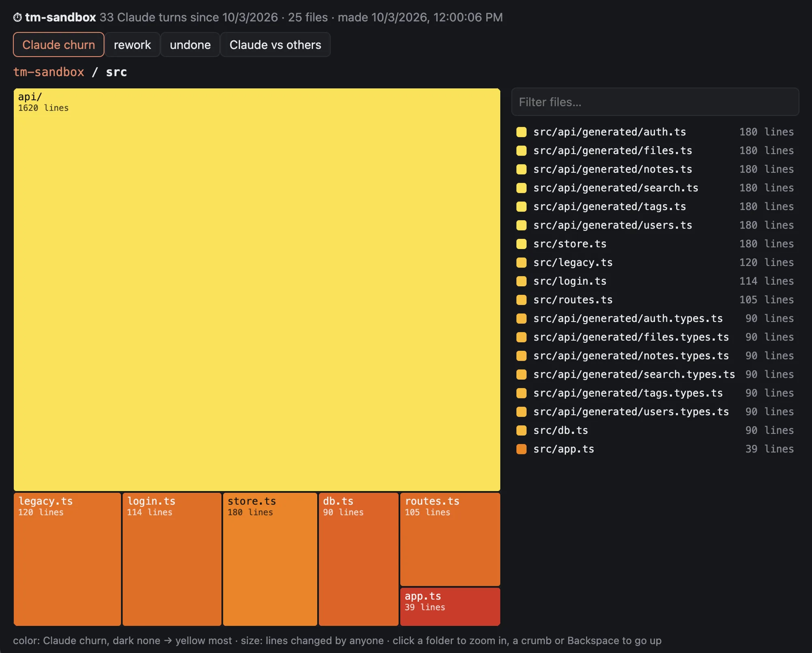This screenshot has width=812, height=653.
Task: Select the app.ts treemap tile
Action: point(450,607)
